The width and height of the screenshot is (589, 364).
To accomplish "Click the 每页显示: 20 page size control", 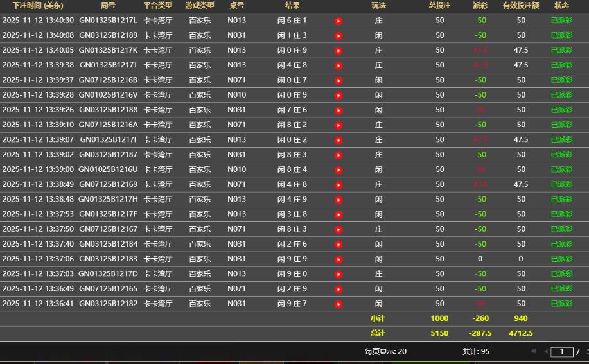I will [385, 351].
